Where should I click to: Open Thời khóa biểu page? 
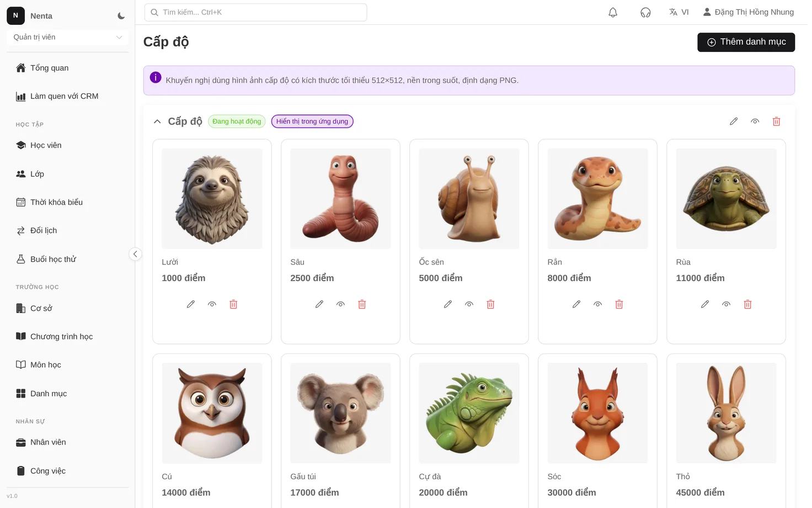coord(67,202)
